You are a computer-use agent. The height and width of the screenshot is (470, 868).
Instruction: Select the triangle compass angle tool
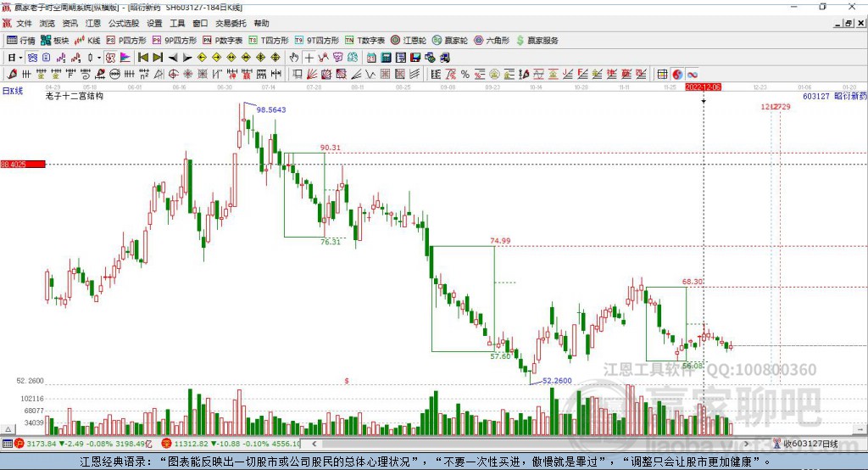159,75
